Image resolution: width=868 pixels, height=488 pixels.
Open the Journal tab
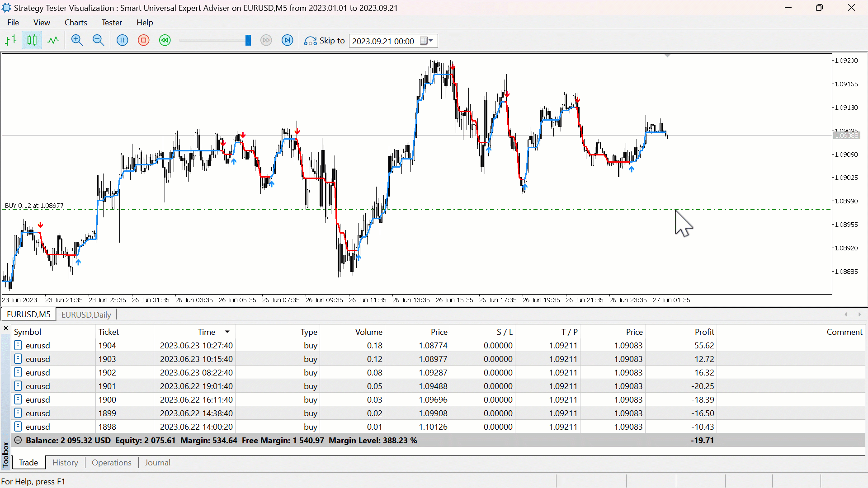(157, 463)
